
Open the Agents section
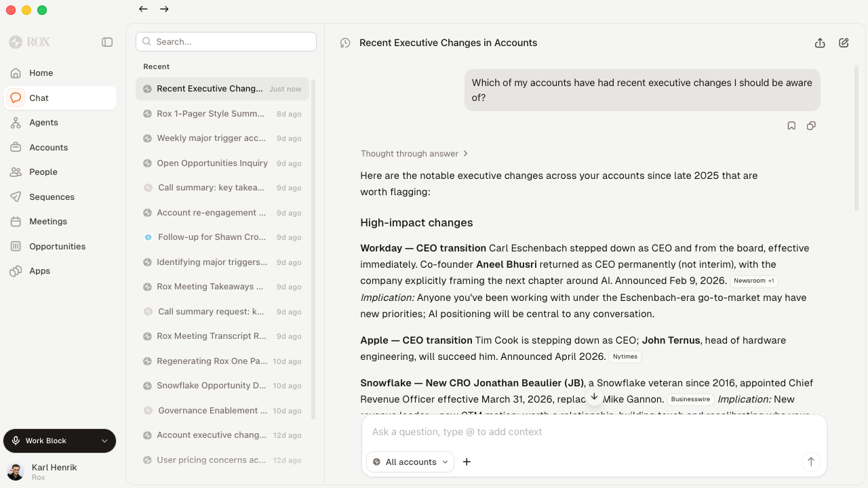pos(60,123)
